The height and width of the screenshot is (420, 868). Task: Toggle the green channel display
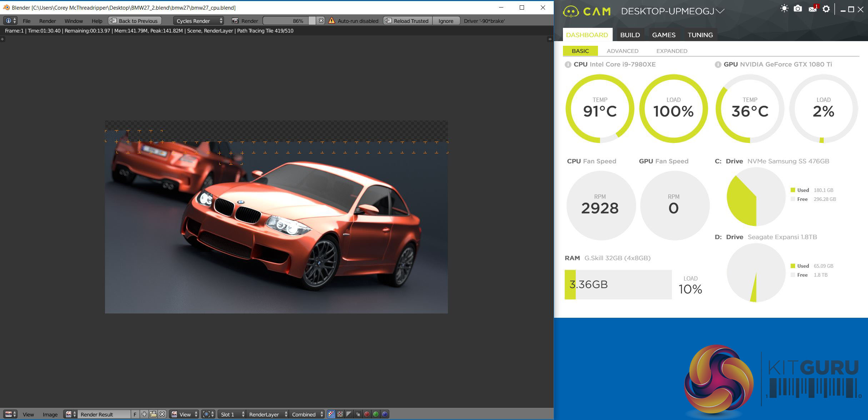click(376, 414)
